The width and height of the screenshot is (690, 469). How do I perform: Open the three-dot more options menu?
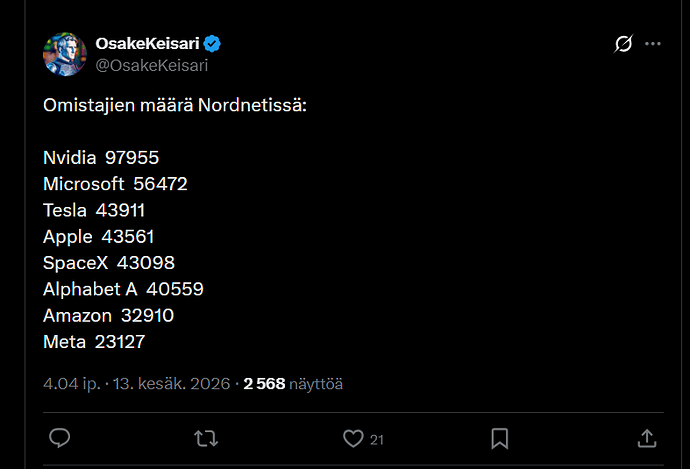pyautogui.click(x=653, y=44)
